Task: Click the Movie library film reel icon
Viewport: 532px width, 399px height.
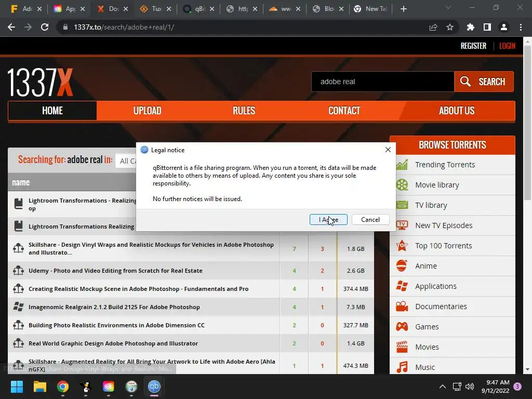Action: click(402, 185)
